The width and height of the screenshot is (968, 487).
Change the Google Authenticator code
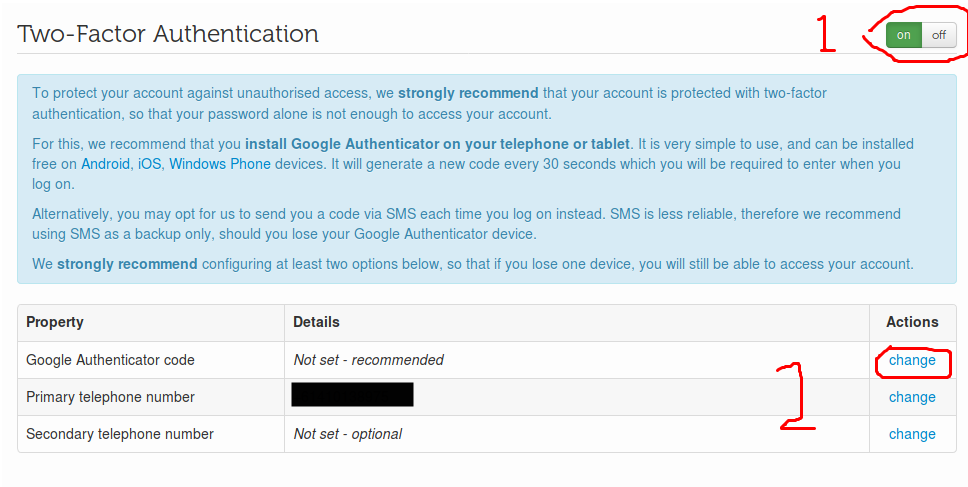[912, 360]
